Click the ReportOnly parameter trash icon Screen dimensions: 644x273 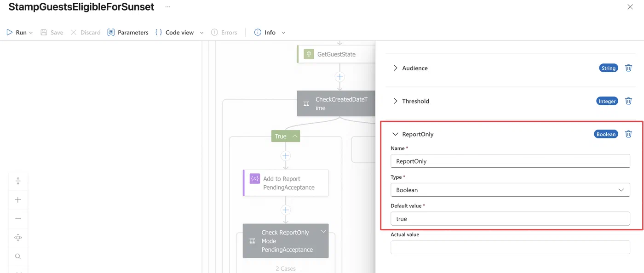(x=628, y=134)
